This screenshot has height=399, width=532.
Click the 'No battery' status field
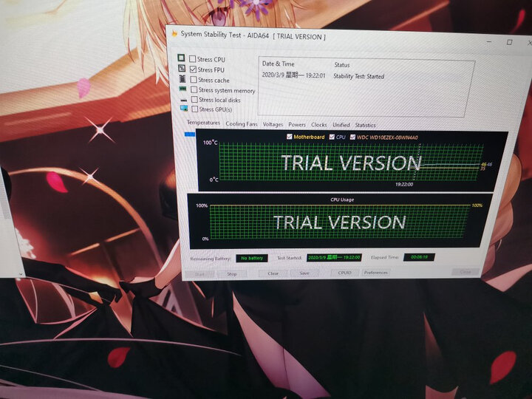pos(252,258)
